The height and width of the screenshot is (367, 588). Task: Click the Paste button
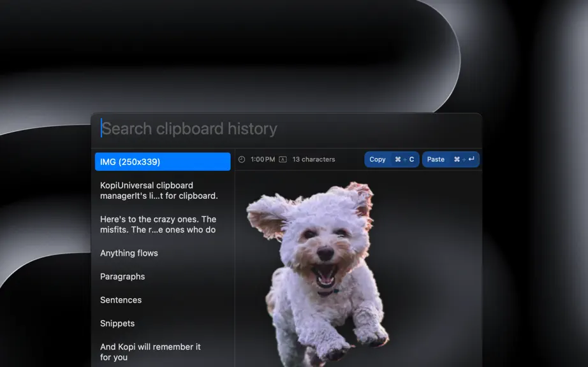451,159
